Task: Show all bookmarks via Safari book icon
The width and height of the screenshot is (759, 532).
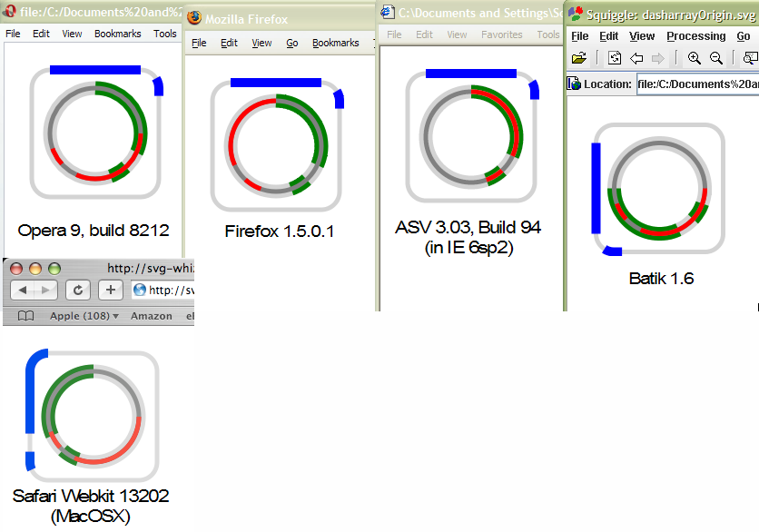Action: click(25, 316)
